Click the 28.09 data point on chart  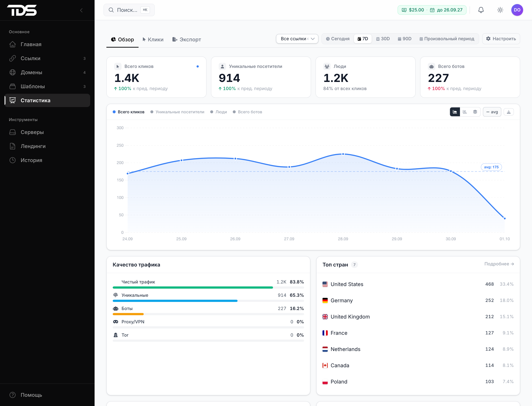click(x=343, y=154)
